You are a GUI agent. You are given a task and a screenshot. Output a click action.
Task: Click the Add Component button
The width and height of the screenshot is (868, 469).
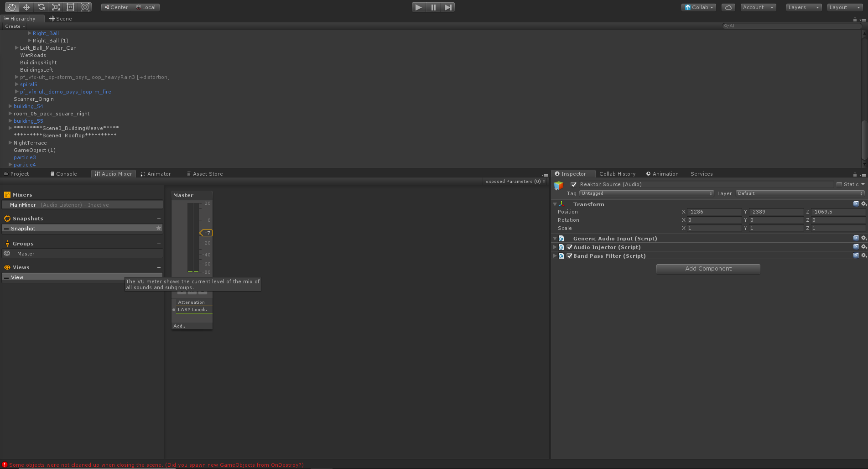707,268
